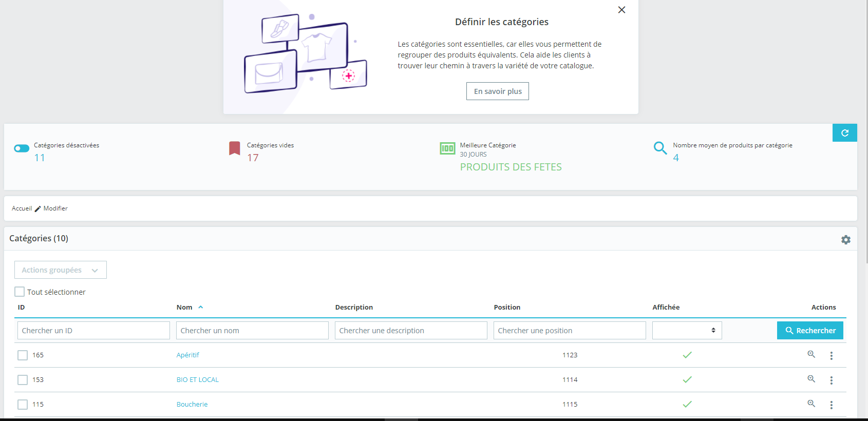The image size is (868, 421).
Task: Click the view magnifier icon for BIO ET LOCAL
Action: click(x=812, y=379)
